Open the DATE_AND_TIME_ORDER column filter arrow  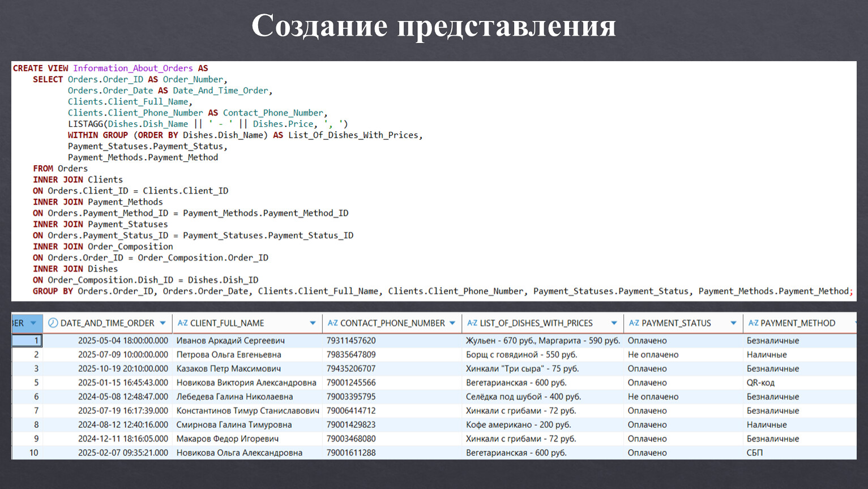pyautogui.click(x=163, y=323)
